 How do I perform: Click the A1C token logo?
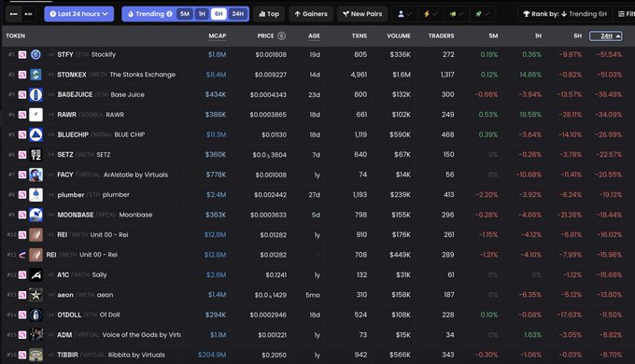tap(35, 275)
